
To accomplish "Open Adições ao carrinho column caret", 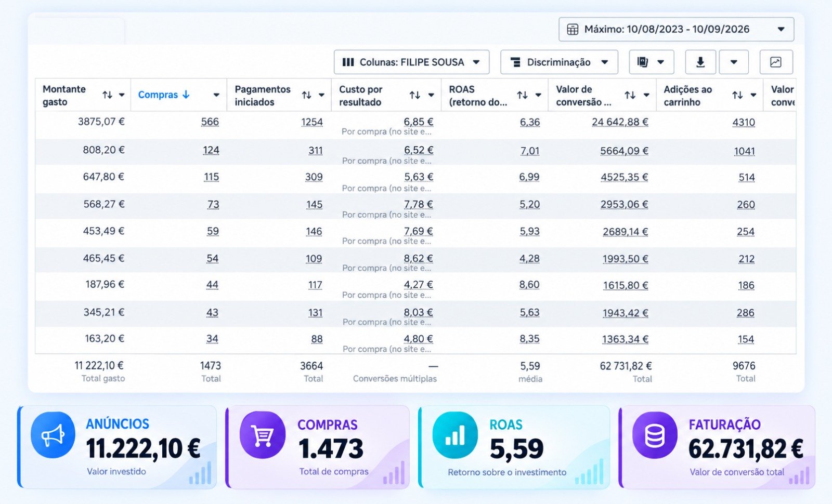I will click(x=753, y=95).
